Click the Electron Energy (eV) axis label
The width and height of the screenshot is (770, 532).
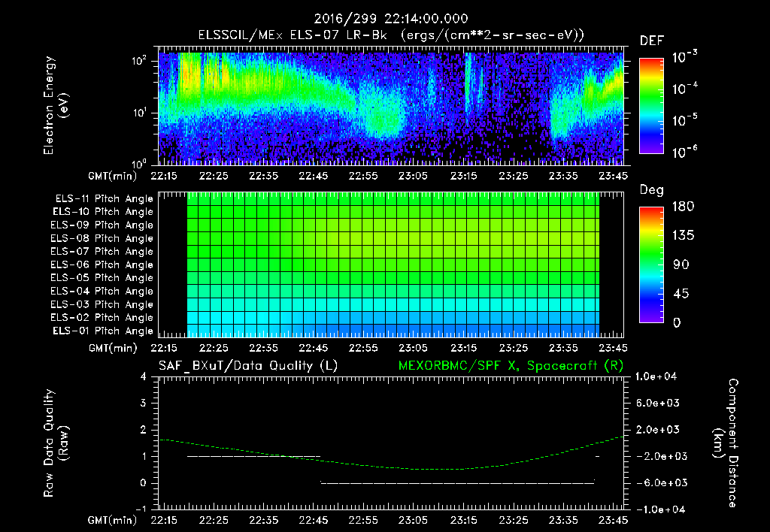(x=56, y=105)
